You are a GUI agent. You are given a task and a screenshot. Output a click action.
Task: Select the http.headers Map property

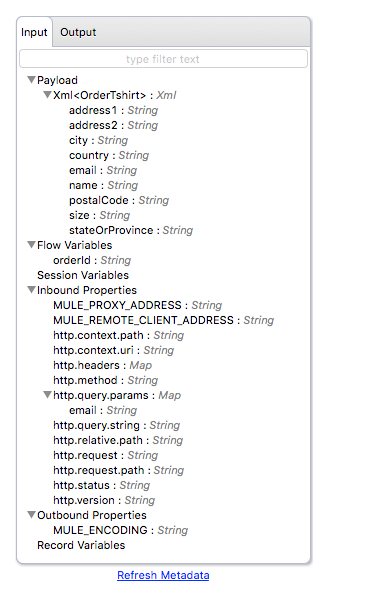[103, 365]
